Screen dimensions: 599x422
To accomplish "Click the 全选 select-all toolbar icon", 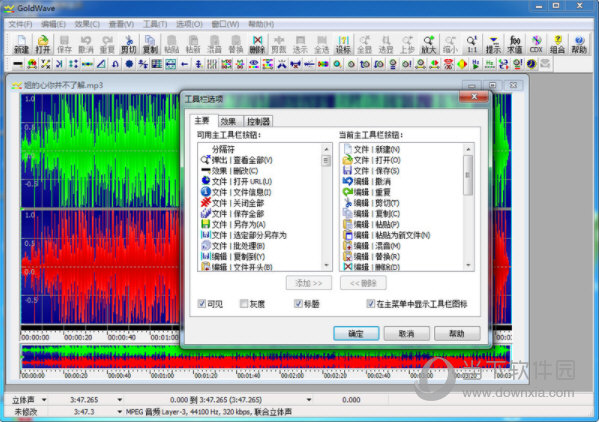I will coord(322,44).
